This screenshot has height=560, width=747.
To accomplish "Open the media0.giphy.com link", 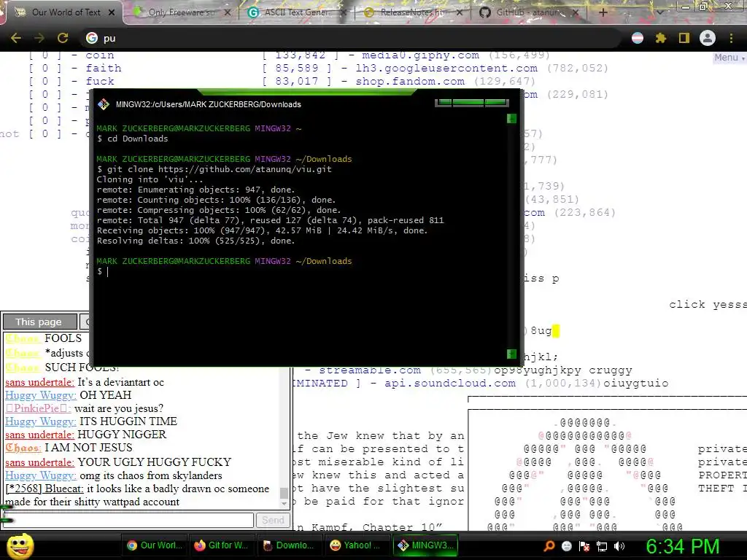I will click(x=420, y=55).
